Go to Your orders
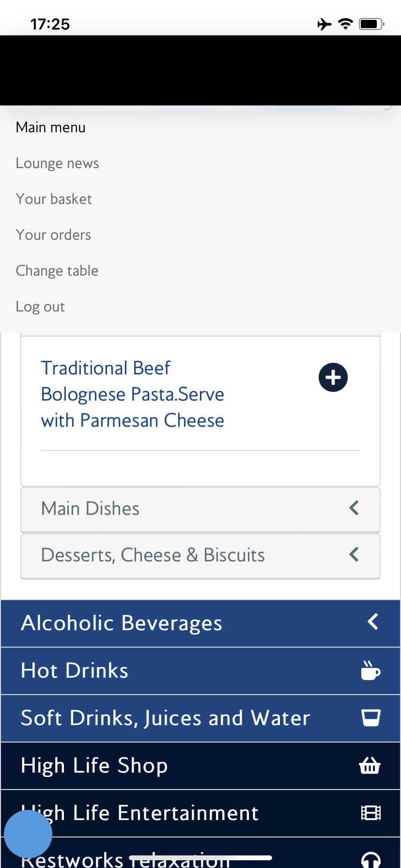Viewport: 401px width, 868px height. pyautogui.click(x=53, y=235)
